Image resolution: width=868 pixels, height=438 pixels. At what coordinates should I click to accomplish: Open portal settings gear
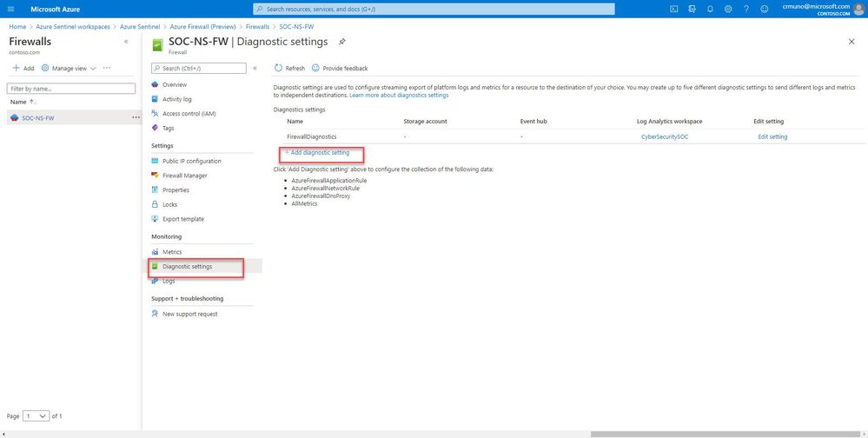click(728, 9)
